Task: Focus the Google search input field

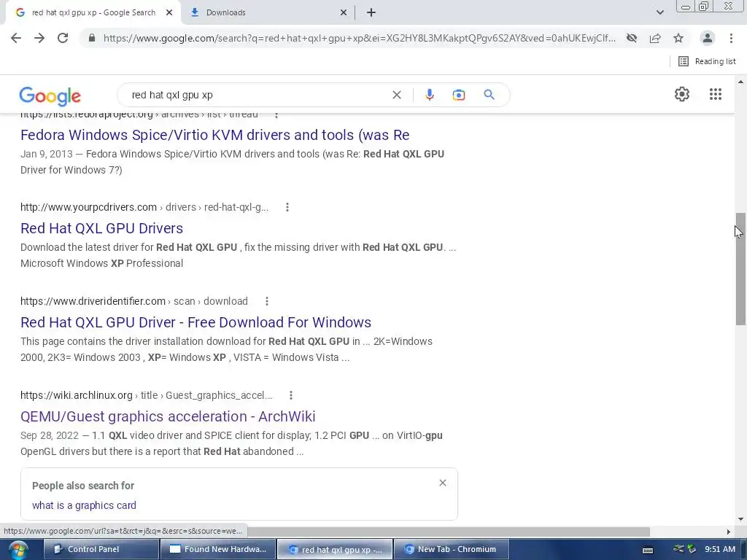Action: (x=258, y=95)
